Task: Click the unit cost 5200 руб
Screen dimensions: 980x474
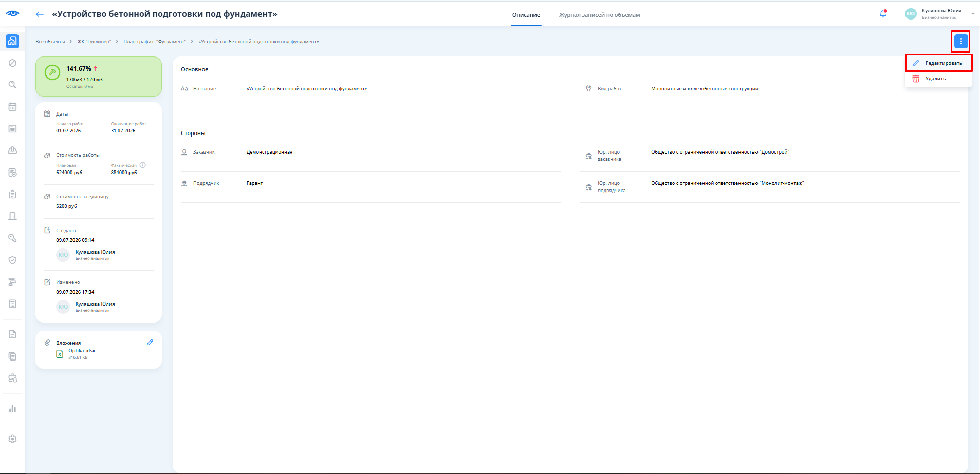Action: (66, 206)
